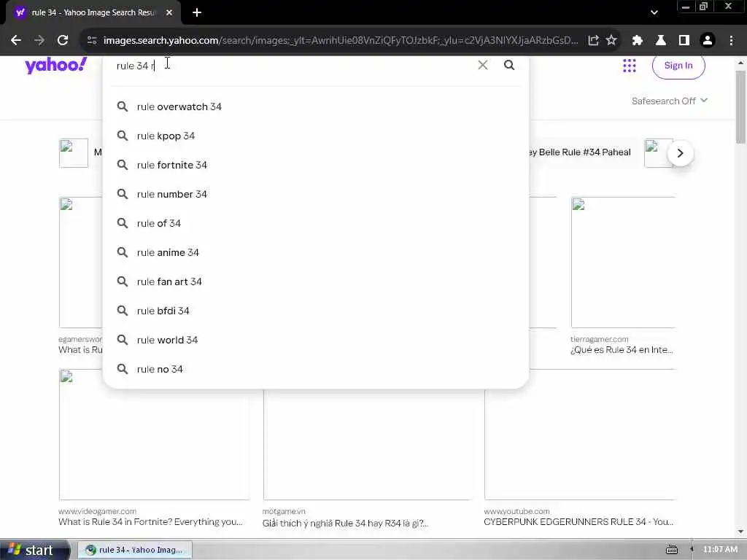Choose the rule world 34 suggestion
747x560 pixels.
[315, 340]
